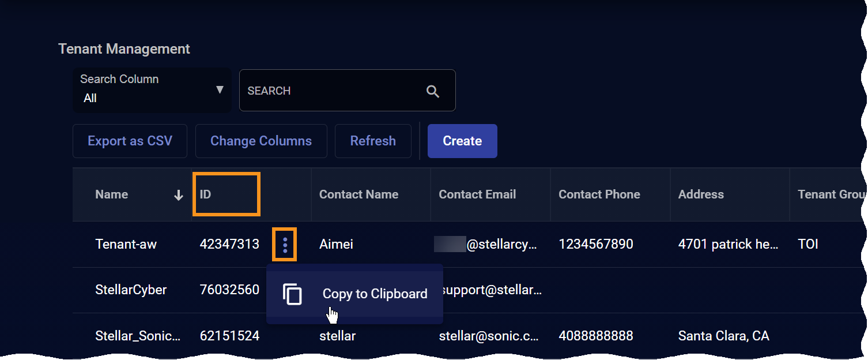Click the three-dot menu beside ID 42347313
868x360 pixels.
coord(285,245)
